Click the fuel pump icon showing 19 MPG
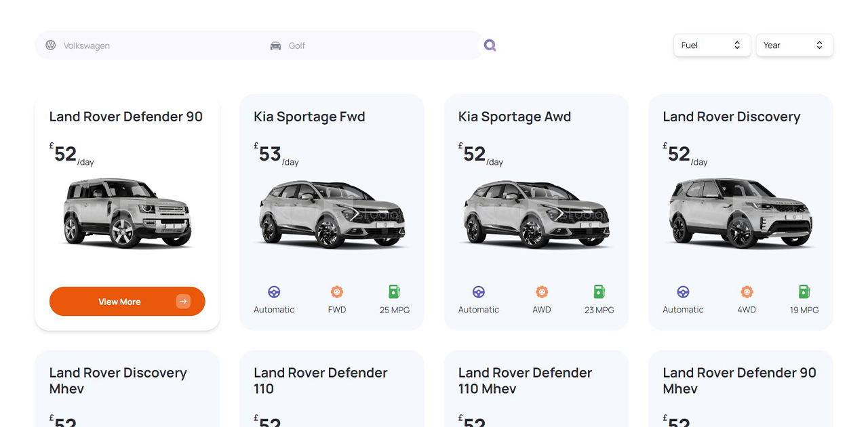 tap(804, 292)
